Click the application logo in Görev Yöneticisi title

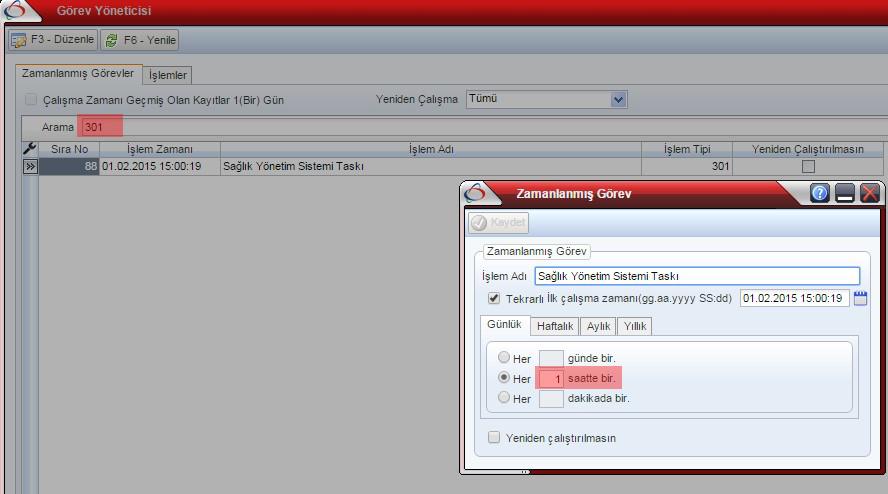[18, 11]
